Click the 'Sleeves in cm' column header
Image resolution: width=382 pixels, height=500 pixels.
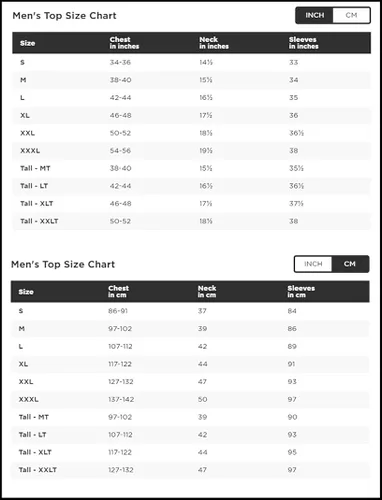[x=301, y=292]
